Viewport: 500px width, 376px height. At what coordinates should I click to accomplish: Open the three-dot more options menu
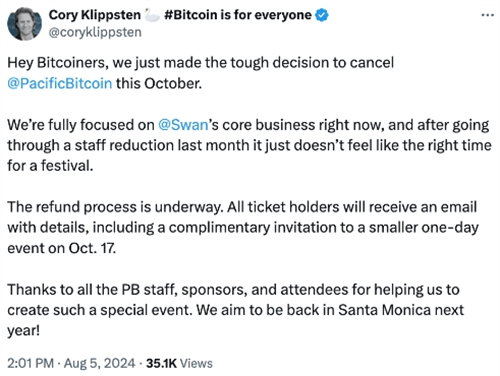tap(488, 15)
